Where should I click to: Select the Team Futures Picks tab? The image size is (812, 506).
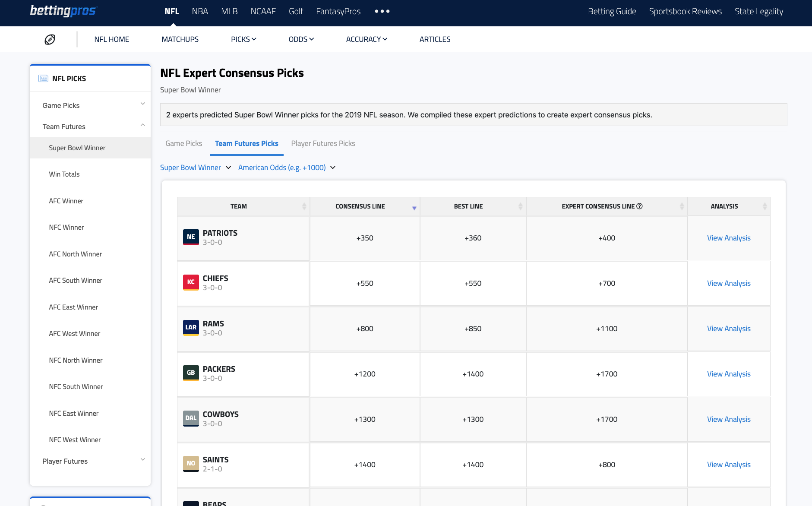[246, 143]
